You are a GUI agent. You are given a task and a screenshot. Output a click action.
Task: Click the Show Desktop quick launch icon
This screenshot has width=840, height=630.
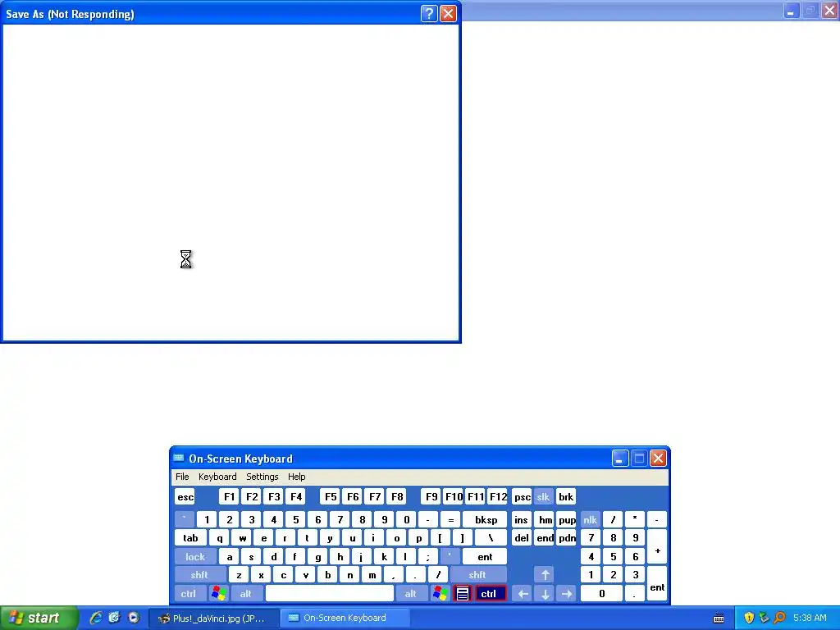(115, 618)
